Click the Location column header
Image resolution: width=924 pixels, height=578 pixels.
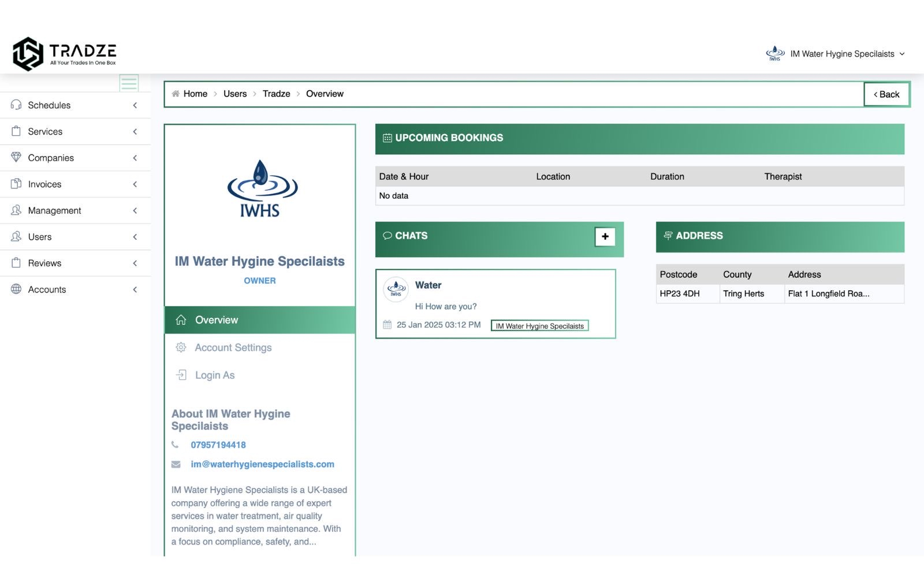click(553, 176)
